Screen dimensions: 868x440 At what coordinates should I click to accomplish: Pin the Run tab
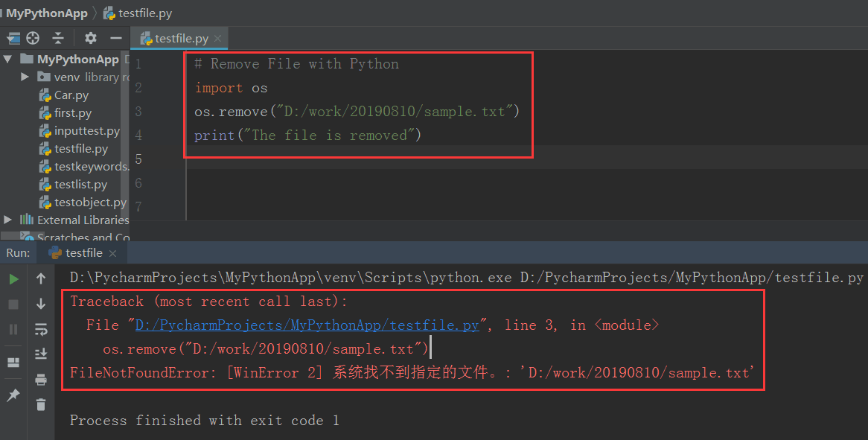tap(13, 395)
